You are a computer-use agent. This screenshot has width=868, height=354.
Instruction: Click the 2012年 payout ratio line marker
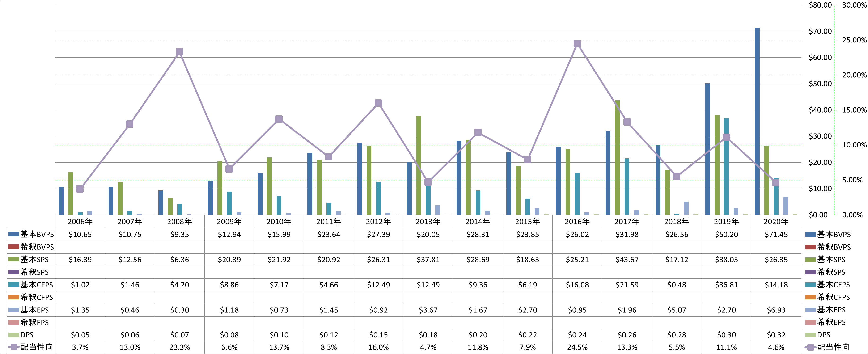pos(378,103)
